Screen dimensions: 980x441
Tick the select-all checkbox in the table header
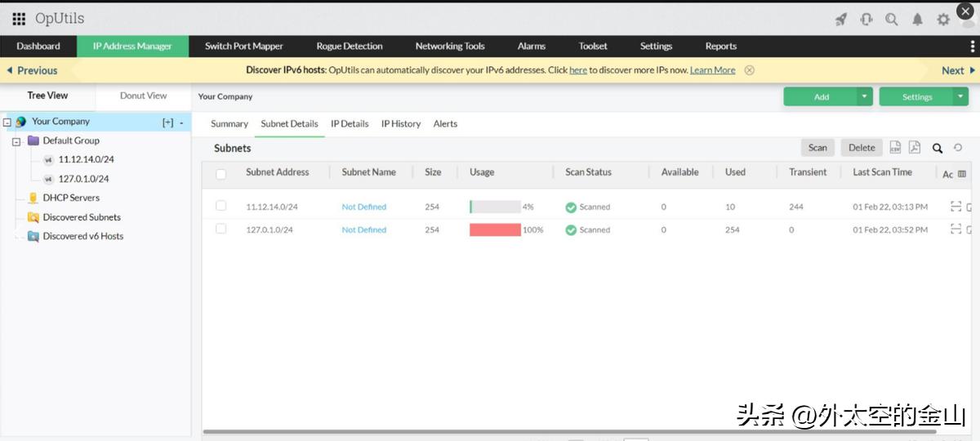221,173
